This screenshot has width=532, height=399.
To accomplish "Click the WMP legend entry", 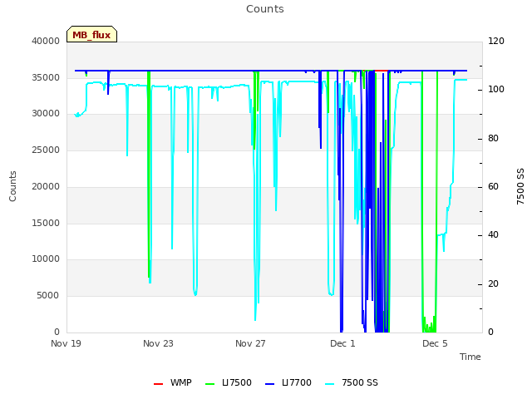I will click(x=172, y=382).
